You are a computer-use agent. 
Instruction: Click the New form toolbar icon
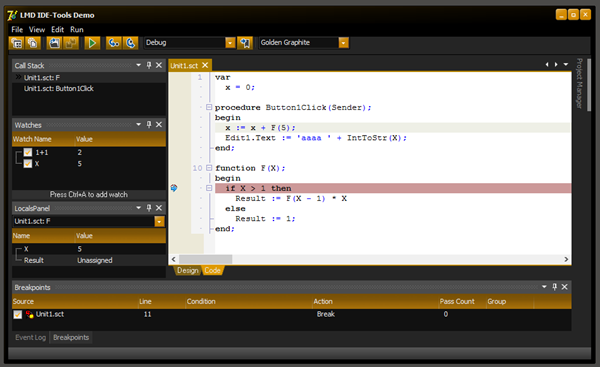pyautogui.click(x=16, y=43)
